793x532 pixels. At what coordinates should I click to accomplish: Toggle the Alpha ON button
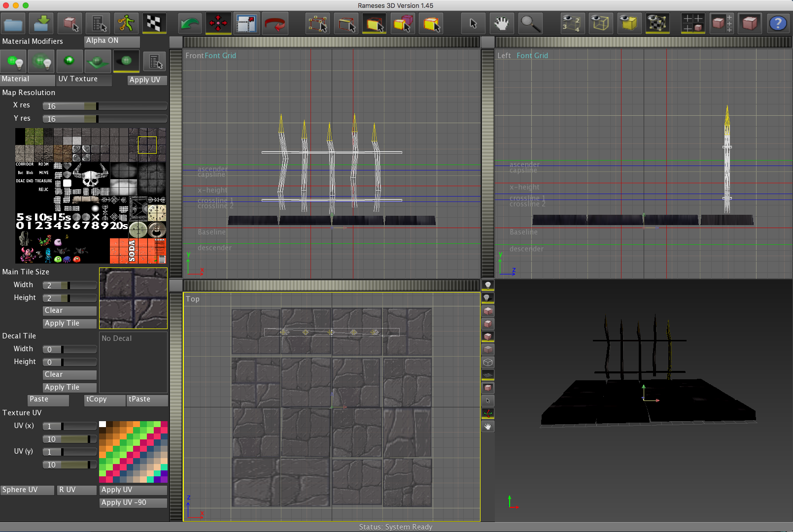click(112, 41)
